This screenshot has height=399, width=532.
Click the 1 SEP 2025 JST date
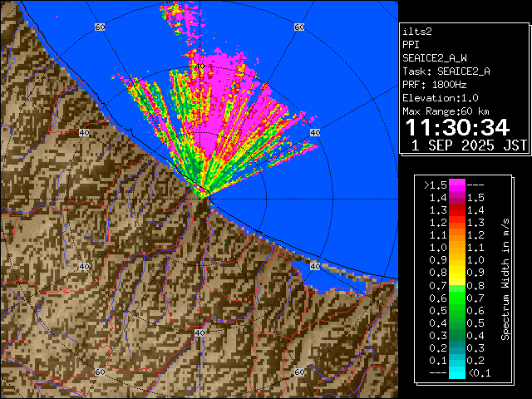pyautogui.click(x=470, y=145)
